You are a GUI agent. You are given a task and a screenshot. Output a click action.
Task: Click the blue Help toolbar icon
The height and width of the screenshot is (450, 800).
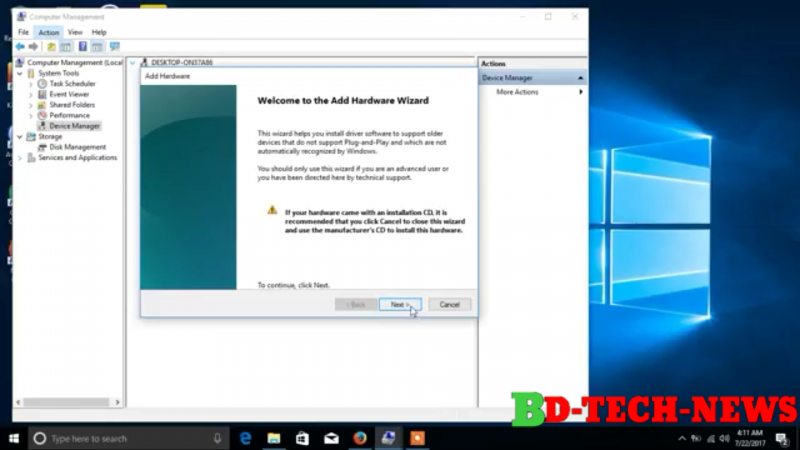click(x=82, y=47)
